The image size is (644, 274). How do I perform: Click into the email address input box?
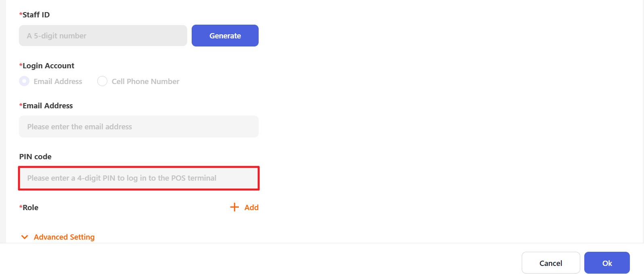[138, 126]
